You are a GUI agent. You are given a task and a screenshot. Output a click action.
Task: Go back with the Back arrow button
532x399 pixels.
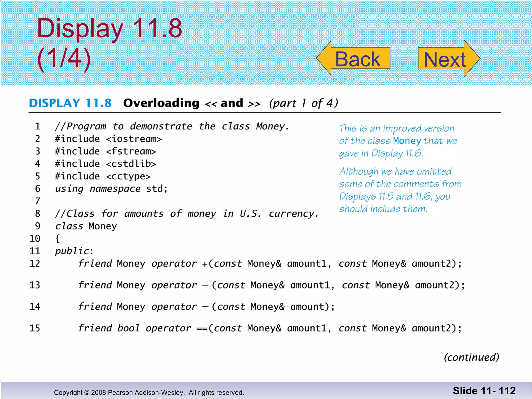354,58
